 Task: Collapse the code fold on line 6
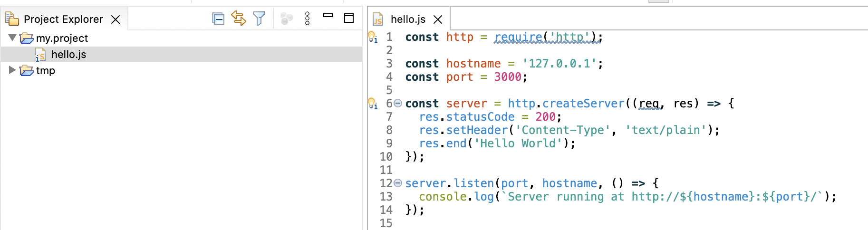pos(398,103)
